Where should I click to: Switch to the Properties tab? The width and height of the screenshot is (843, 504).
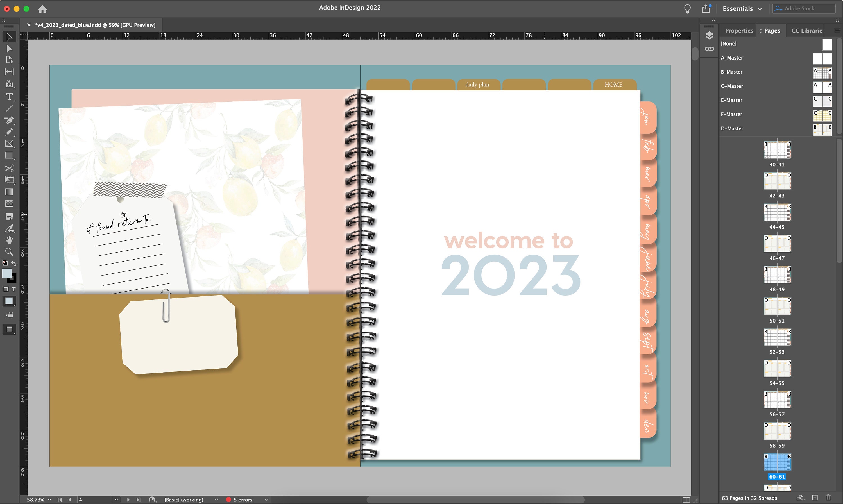point(739,31)
